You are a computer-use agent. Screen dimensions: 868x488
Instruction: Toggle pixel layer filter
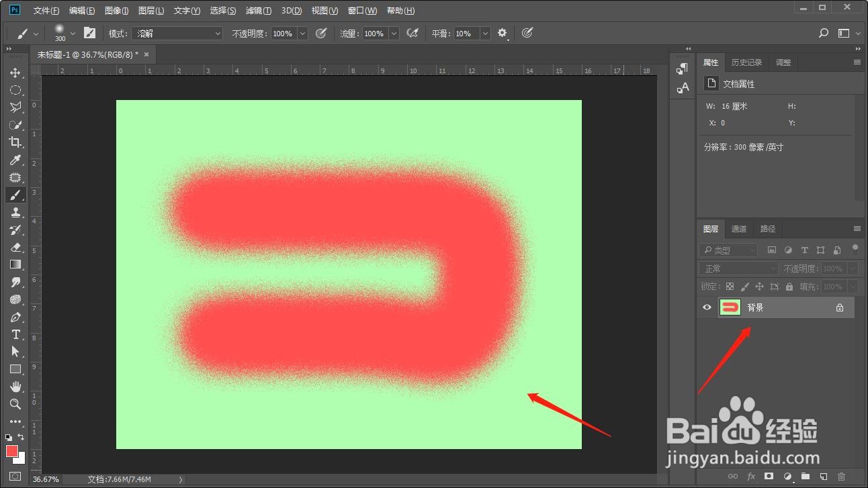click(x=772, y=250)
